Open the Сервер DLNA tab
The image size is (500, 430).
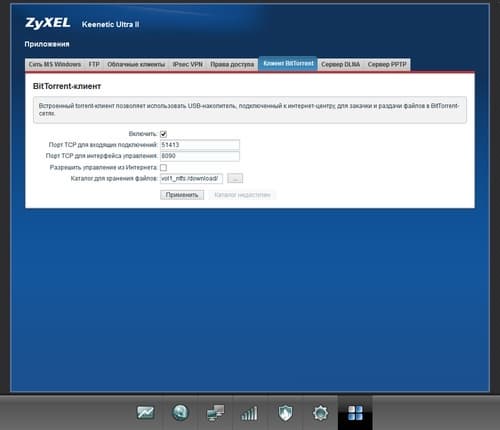340,64
